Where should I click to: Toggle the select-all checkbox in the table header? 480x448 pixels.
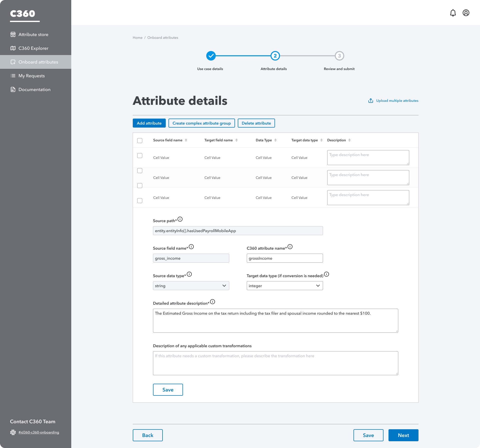[x=140, y=141]
